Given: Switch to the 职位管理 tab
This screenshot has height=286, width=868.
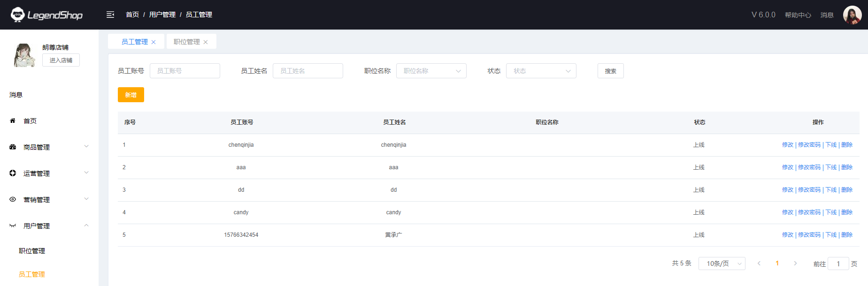Looking at the screenshot, I should click(x=186, y=42).
